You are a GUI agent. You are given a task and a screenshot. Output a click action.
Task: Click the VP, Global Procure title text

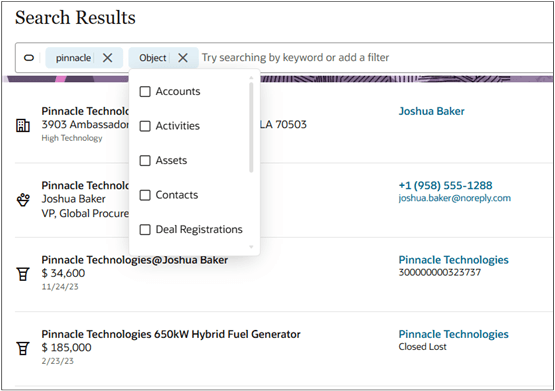(85, 213)
